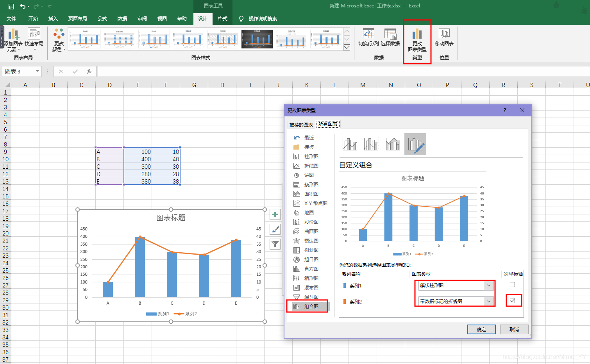This screenshot has width=590, height=364.
Task: Select Pie chart category
Action: point(309,175)
